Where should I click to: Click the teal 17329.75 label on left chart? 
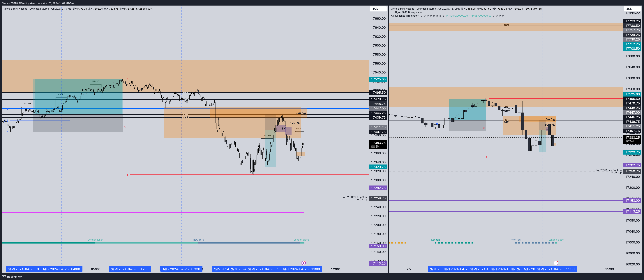click(x=378, y=167)
